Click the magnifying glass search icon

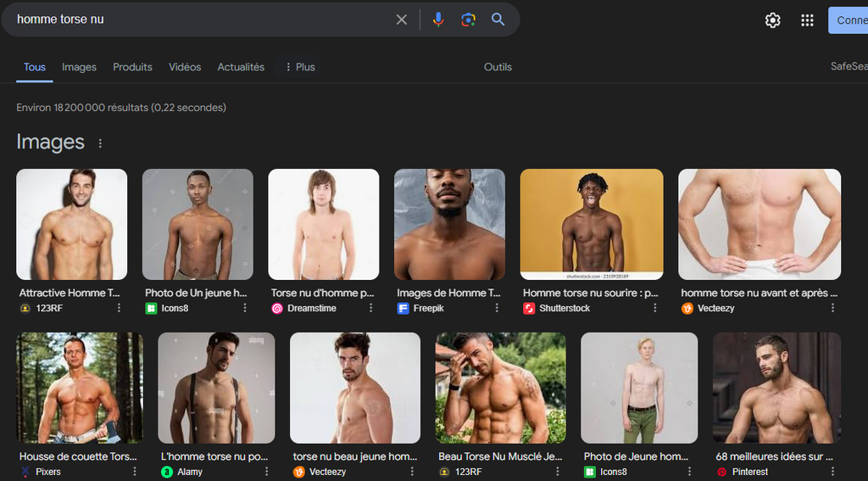point(498,20)
